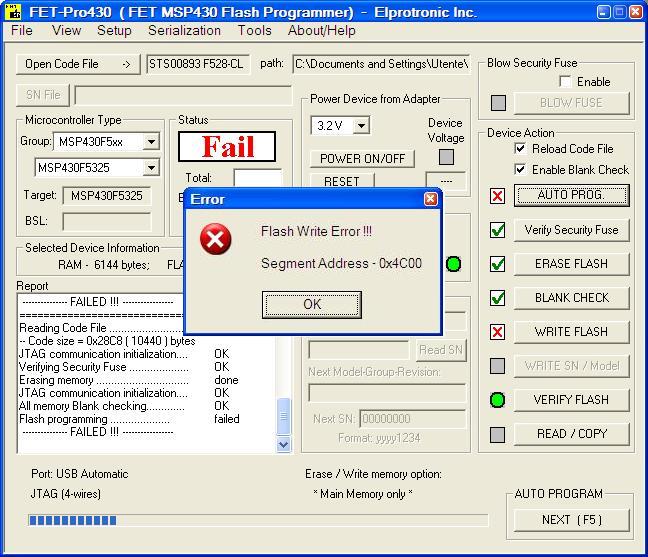Open the View menu

tap(66, 31)
